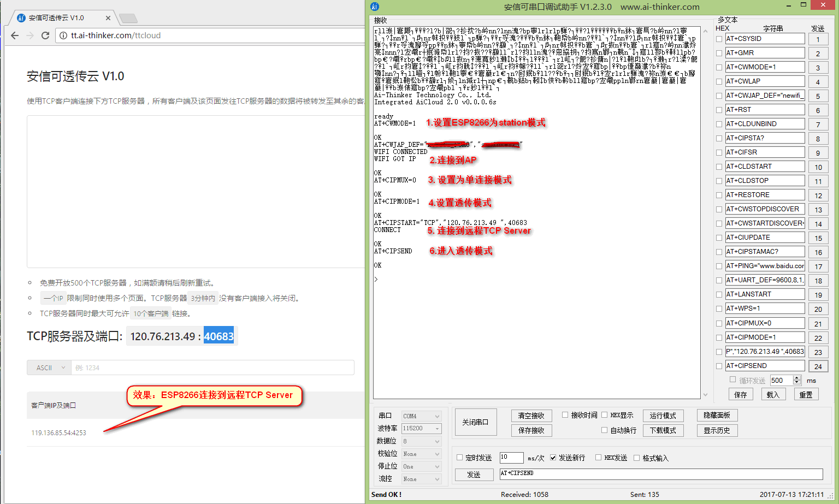
Task: Send command 12 AT+RESTORE
Action: pos(818,195)
